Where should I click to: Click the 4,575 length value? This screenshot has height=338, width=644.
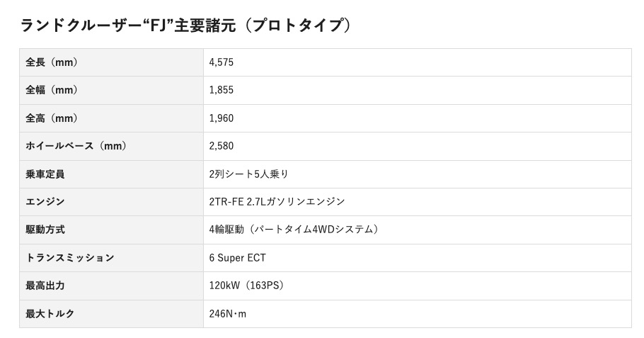(x=222, y=62)
